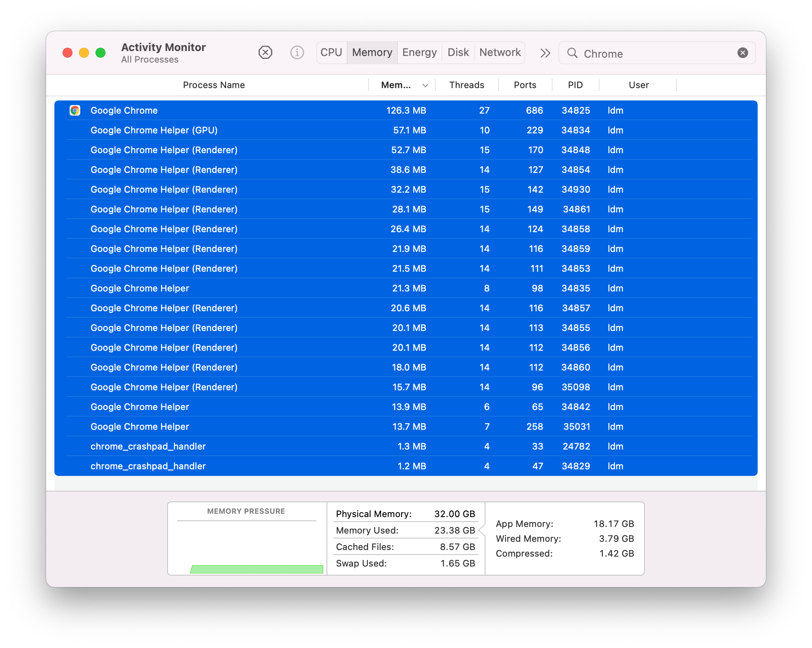Click the Wired Memory 3.79 GB entry
This screenshot has width=812, height=648.
565,538
